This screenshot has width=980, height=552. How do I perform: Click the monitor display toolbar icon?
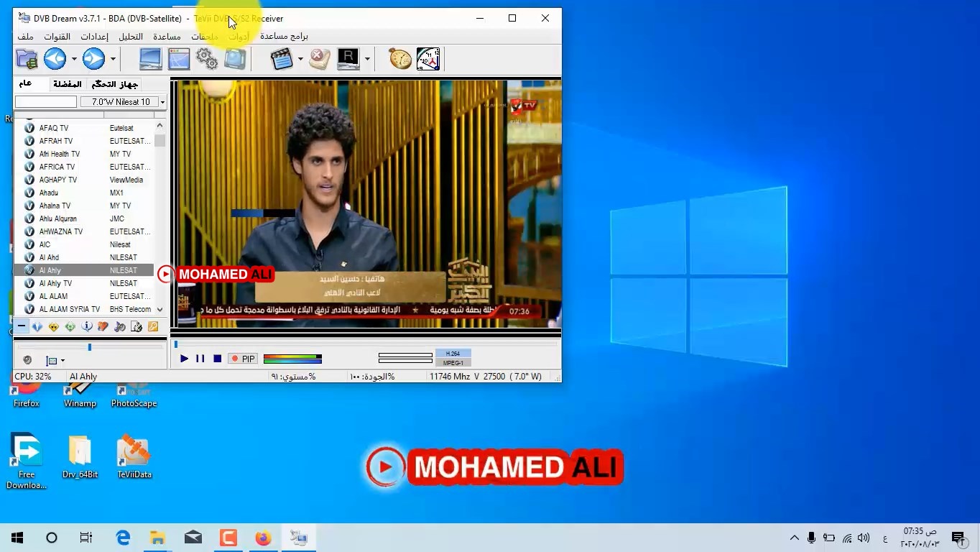[150, 59]
